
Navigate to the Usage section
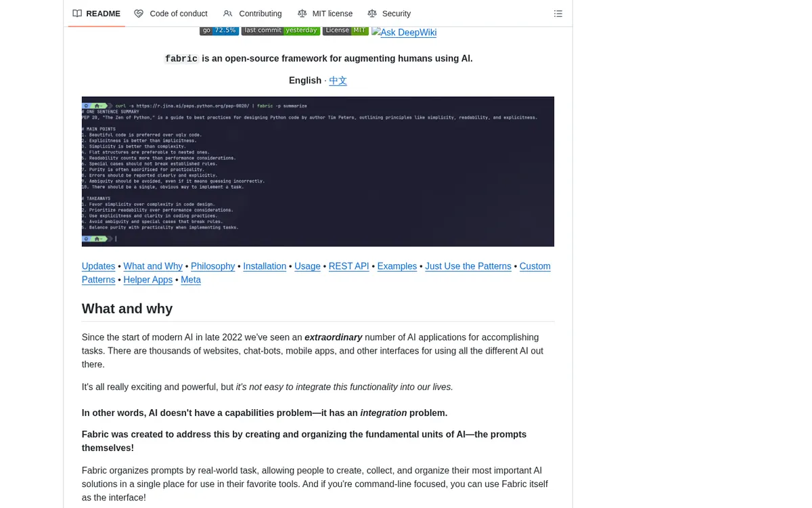click(307, 266)
